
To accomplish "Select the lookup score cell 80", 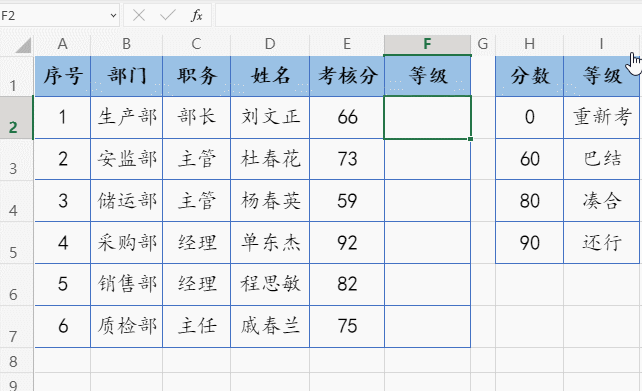I will (529, 201).
